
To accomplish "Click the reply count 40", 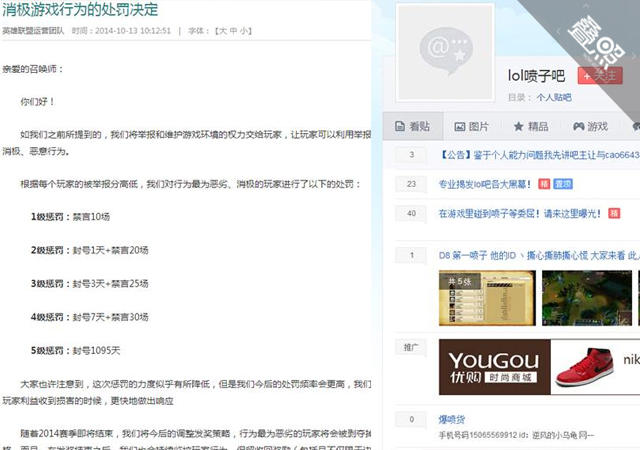I will click(411, 214).
